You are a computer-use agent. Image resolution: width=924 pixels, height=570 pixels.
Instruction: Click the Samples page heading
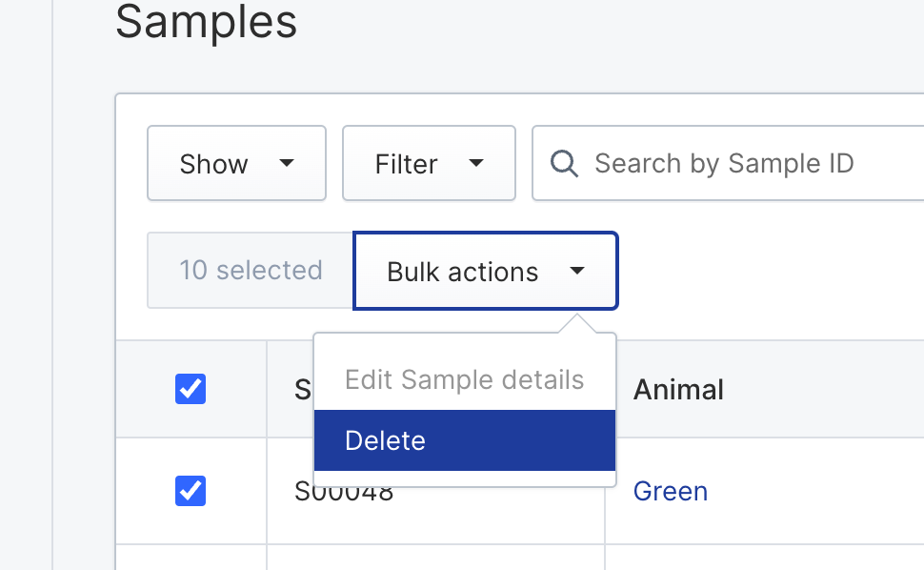(207, 22)
